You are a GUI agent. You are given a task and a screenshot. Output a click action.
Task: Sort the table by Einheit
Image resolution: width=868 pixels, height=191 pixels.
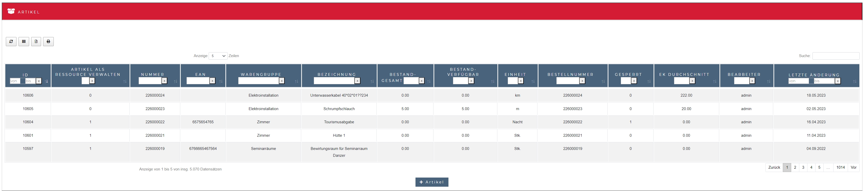(533, 81)
